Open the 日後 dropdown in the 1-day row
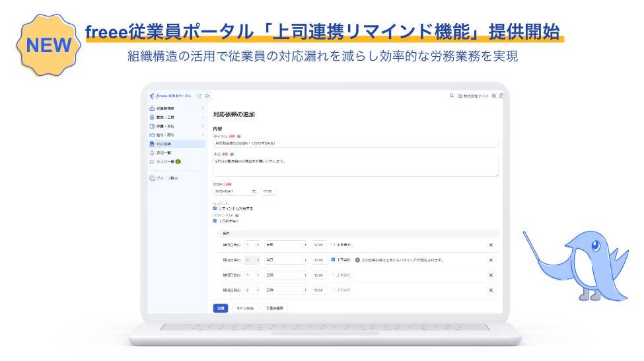The width and height of the screenshot is (644, 361). (286, 275)
